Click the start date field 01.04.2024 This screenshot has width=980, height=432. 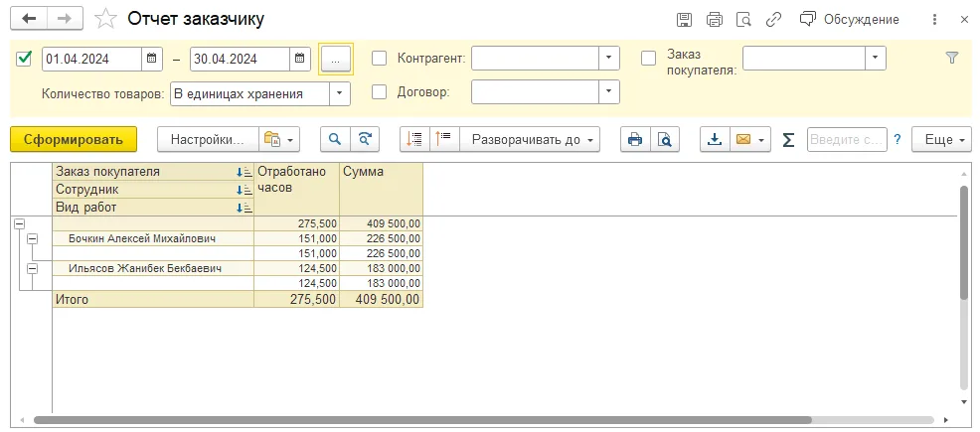91,59
